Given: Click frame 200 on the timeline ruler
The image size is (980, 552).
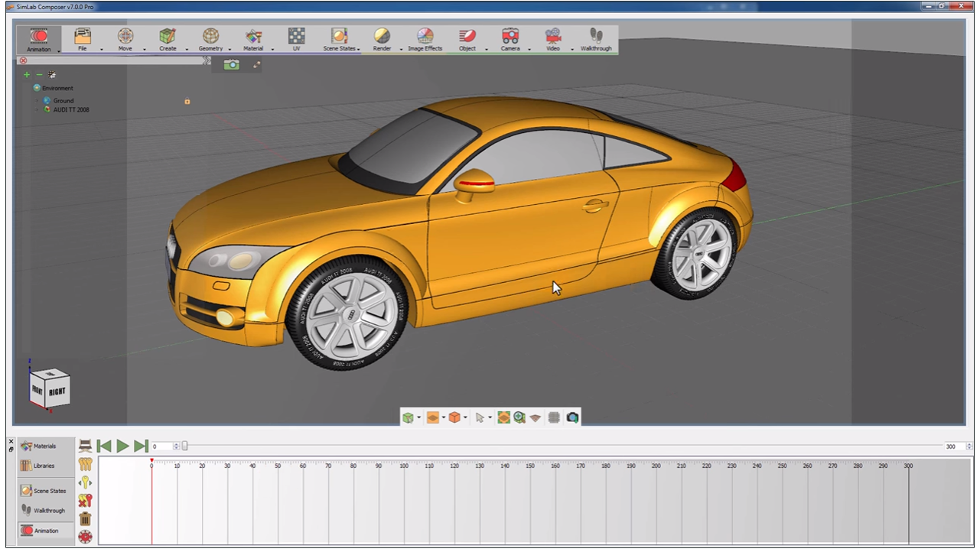Looking at the screenshot, I should point(656,466).
